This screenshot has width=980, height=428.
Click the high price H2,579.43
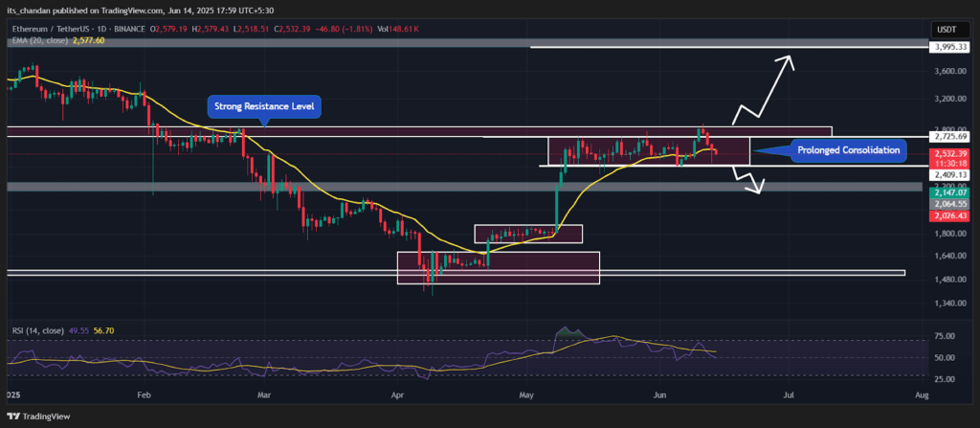pyautogui.click(x=211, y=30)
